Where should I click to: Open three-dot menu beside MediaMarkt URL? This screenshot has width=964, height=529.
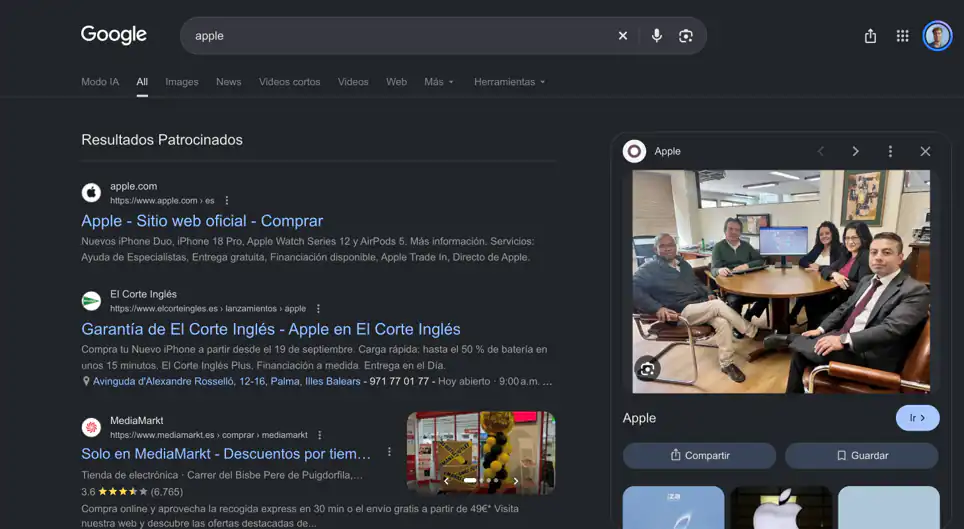tap(320, 435)
